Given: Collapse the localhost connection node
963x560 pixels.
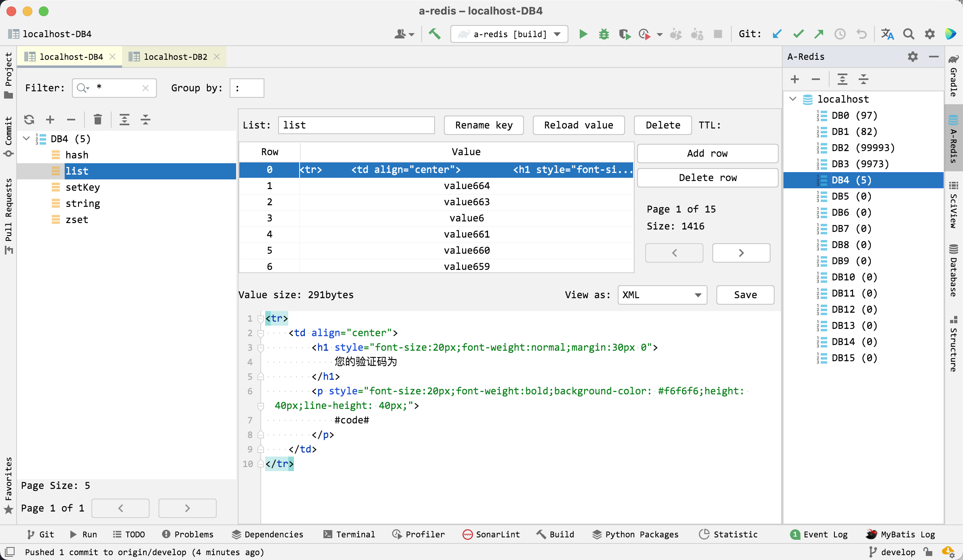Looking at the screenshot, I should click(793, 99).
